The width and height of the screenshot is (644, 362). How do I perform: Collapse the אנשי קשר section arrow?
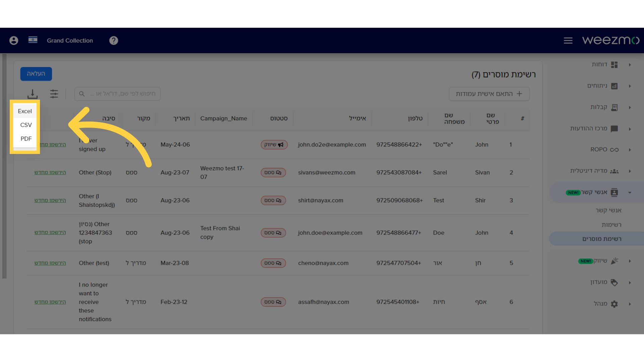point(630,193)
